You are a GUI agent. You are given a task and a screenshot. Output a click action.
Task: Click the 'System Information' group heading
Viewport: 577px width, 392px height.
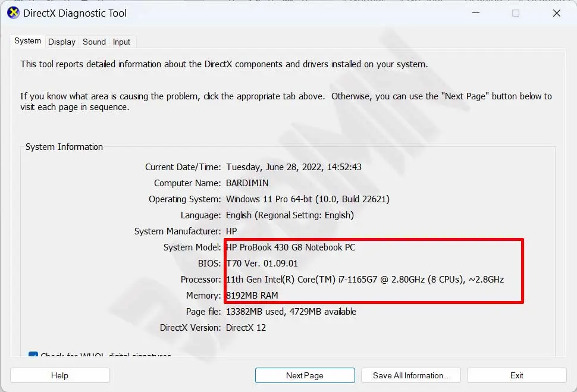pyautogui.click(x=64, y=147)
